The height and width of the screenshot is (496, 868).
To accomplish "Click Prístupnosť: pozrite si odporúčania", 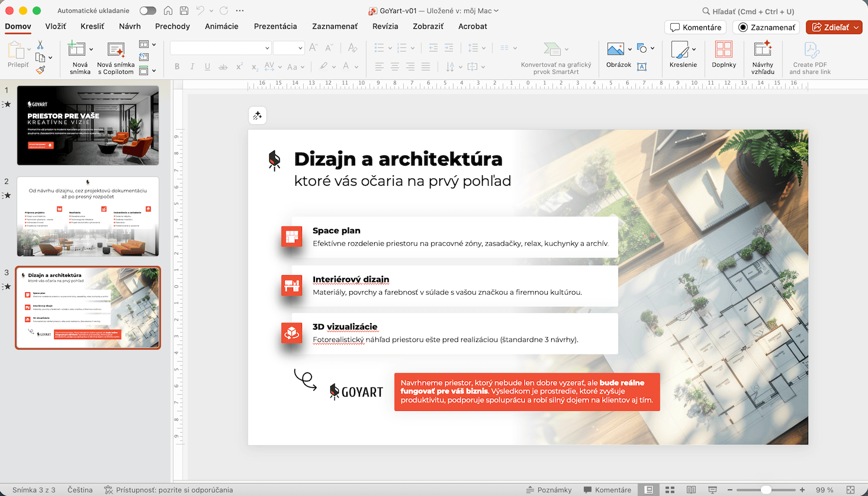I will (x=169, y=490).
